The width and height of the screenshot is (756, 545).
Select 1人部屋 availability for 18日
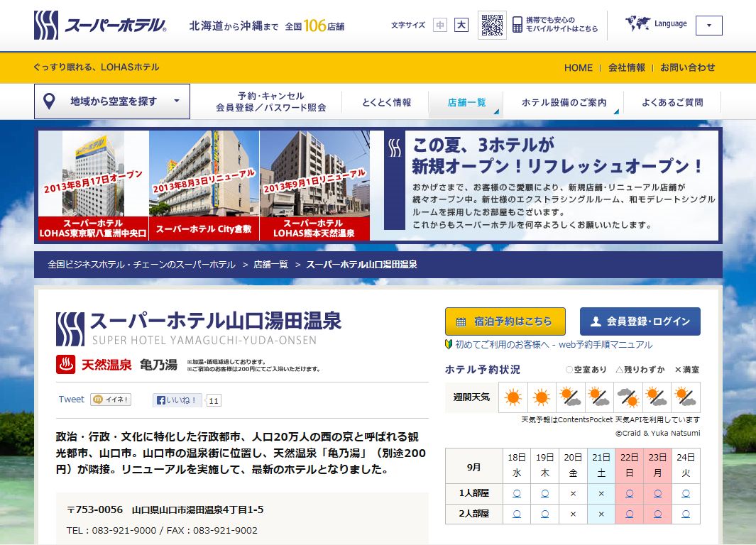516,493
